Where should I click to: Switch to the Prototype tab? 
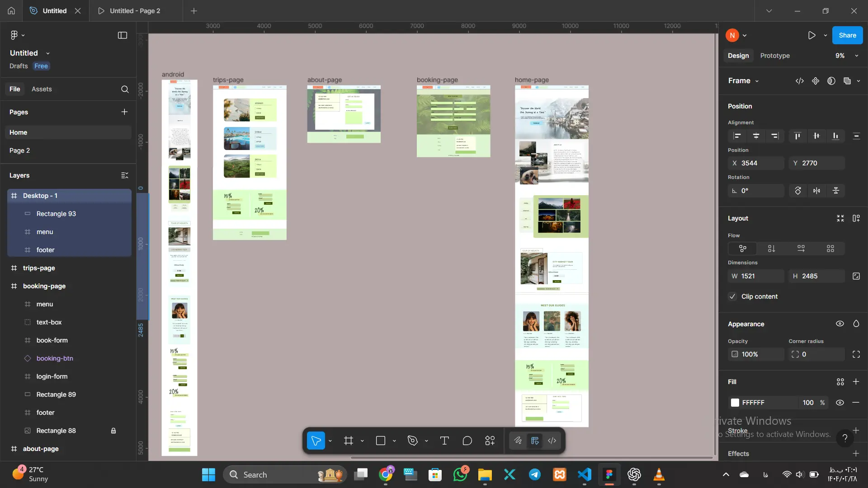775,56
